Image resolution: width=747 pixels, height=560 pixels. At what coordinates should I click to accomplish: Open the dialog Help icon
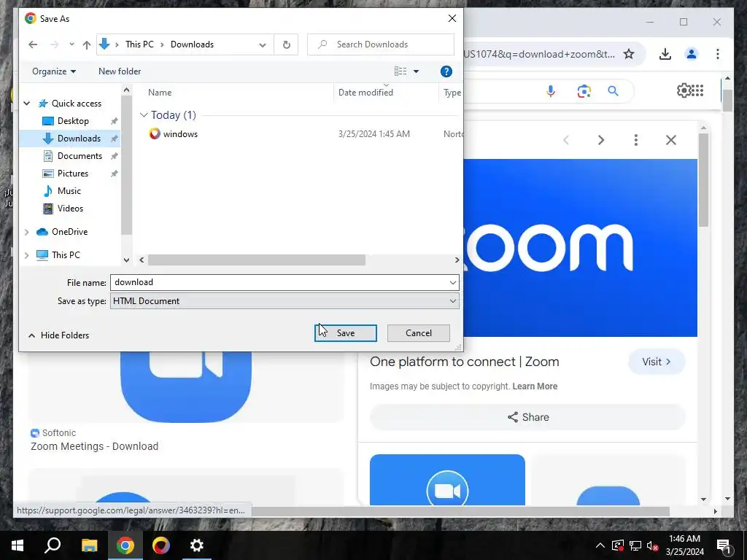446,71
